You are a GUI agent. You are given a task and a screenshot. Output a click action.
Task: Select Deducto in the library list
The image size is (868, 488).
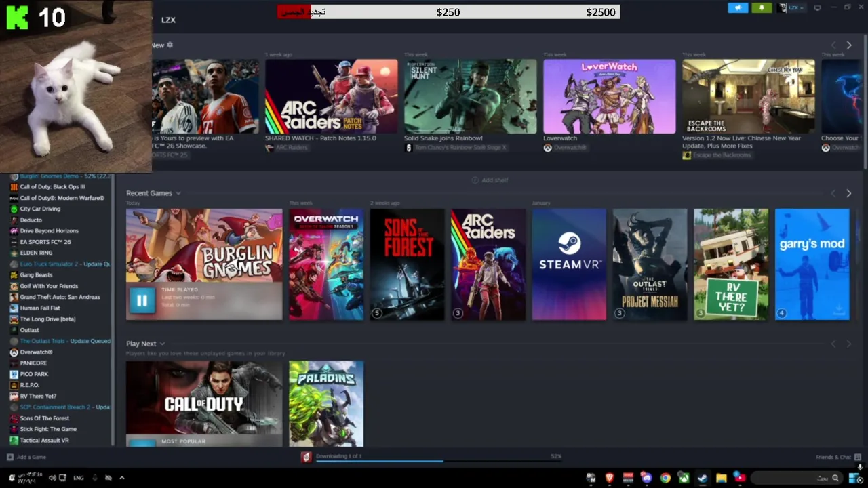(x=31, y=220)
